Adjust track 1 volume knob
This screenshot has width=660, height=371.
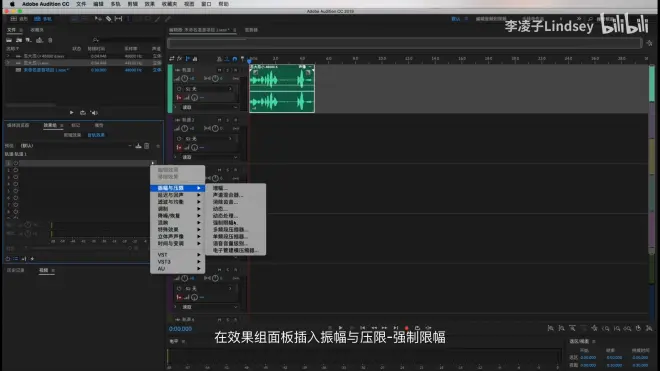(184, 79)
